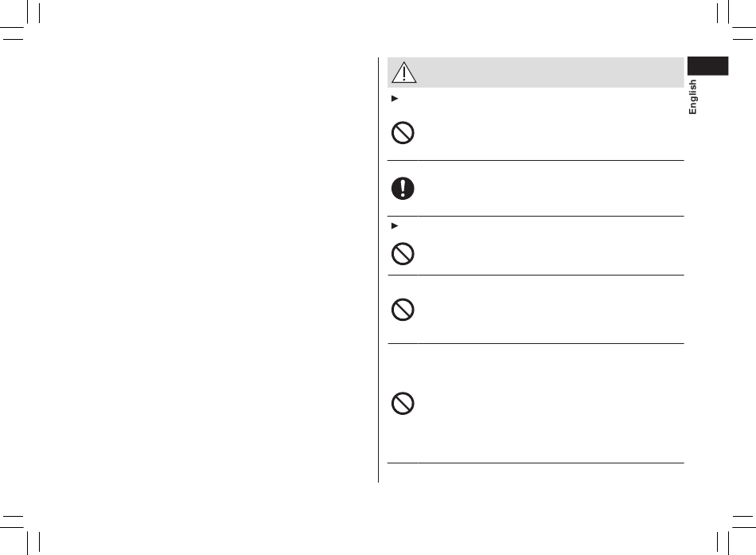Click the black exclamation mark circle icon

[403, 188]
